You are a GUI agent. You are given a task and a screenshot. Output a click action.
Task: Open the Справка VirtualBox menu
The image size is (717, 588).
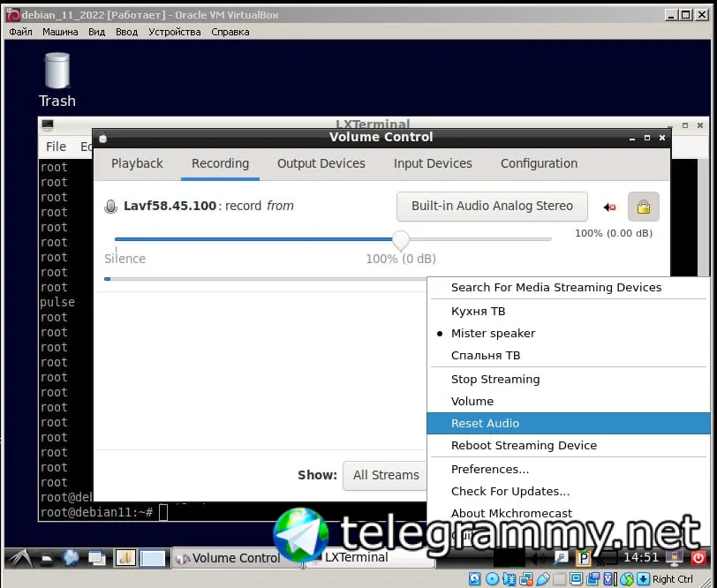pos(230,32)
